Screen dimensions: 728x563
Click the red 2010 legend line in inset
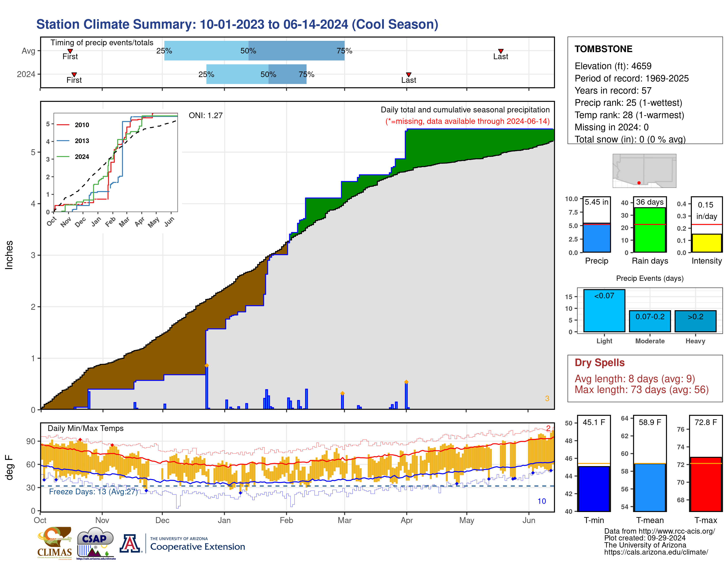[63, 125]
